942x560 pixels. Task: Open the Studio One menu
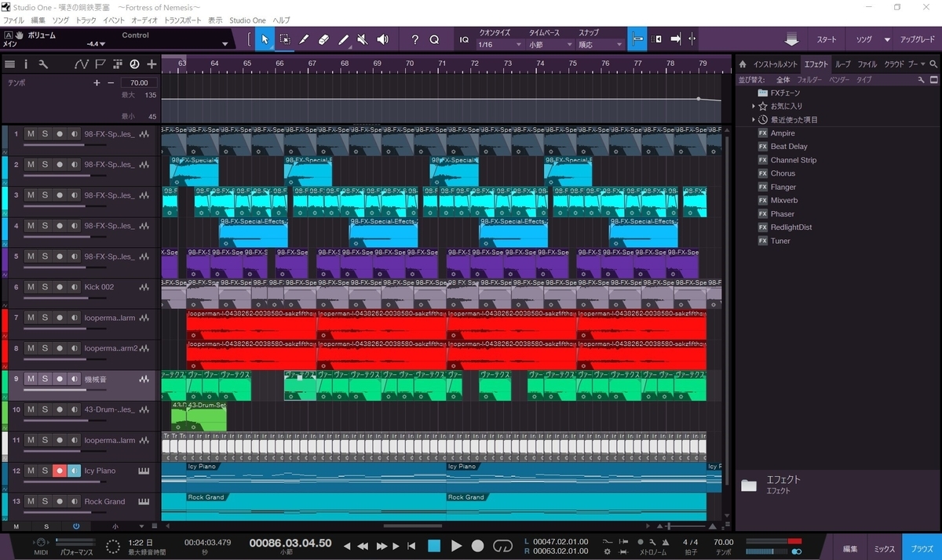click(248, 20)
